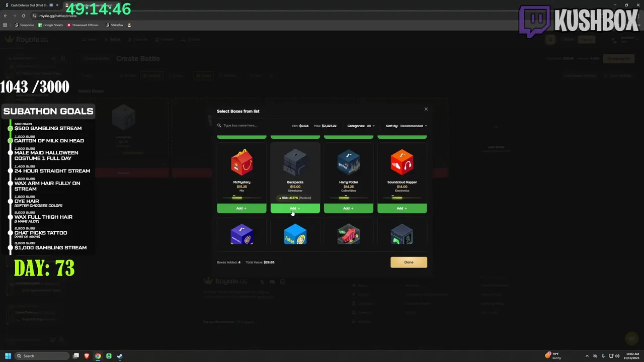This screenshot has width=644, height=362.
Task: Select the blue Fallout box thumbnail
Action: [x=295, y=234]
